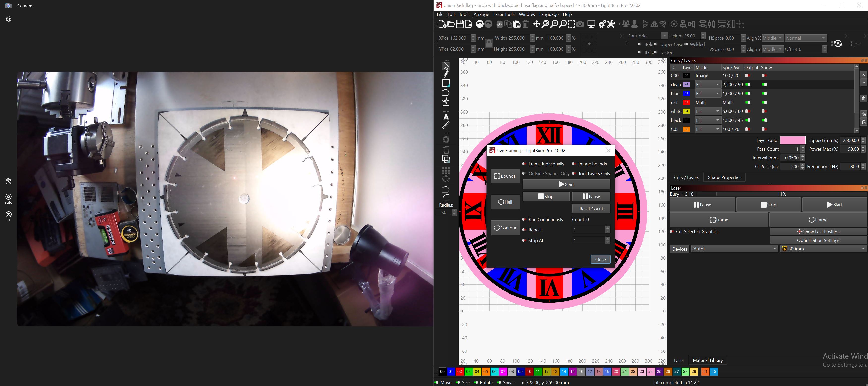Toggle Show switch for black layer
The height and width of the screenshot is (386, 868).
point(765,120)
